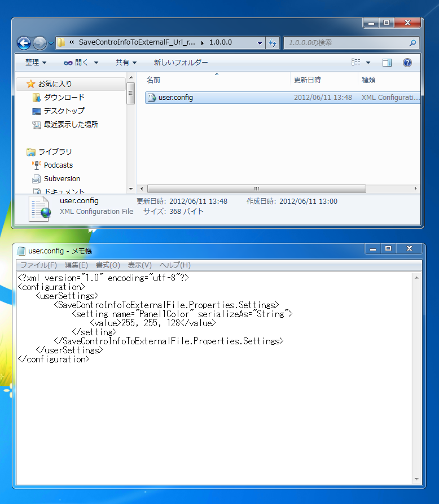Image resolution: width=439 pixels, height=504 pixels.
Task: Sort by 種類 column header
Action: click(368, 80)
